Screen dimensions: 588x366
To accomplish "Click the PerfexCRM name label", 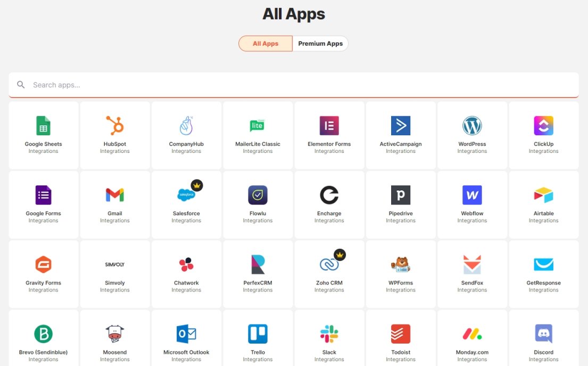I will point(258,283).
